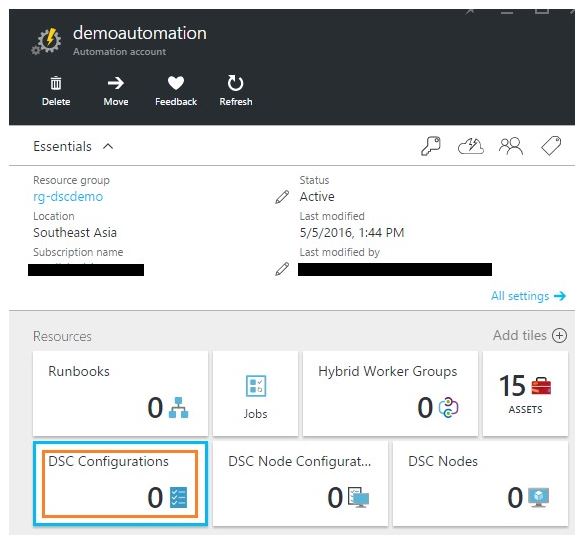Click the Add tiles plus icon
The image size is (586, 545).
click(x=559, y=336)
